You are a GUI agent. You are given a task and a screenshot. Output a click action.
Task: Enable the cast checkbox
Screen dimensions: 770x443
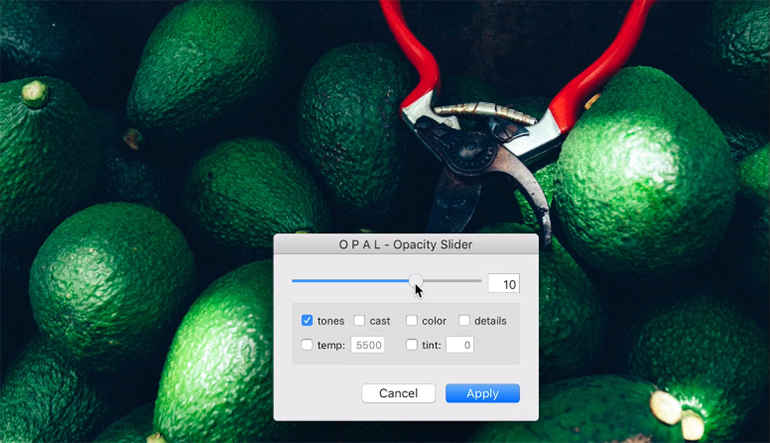pyautogui.click(x=360, y=321)
